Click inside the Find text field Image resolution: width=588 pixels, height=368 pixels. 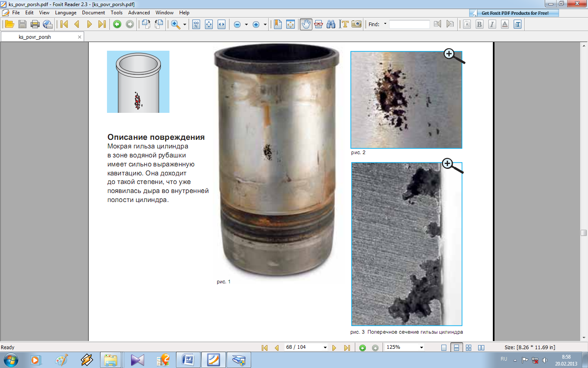tap(409, 25)
